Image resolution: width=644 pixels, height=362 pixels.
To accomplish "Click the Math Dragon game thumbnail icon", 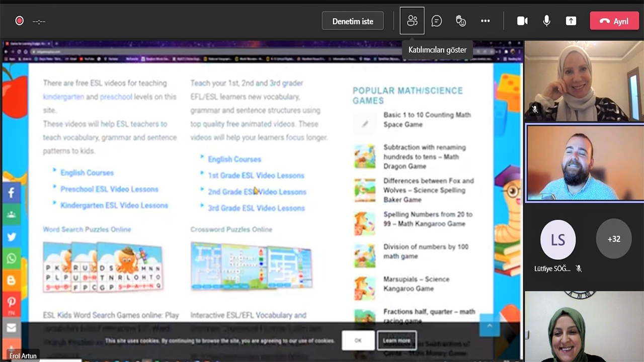I will coord(365,156).
